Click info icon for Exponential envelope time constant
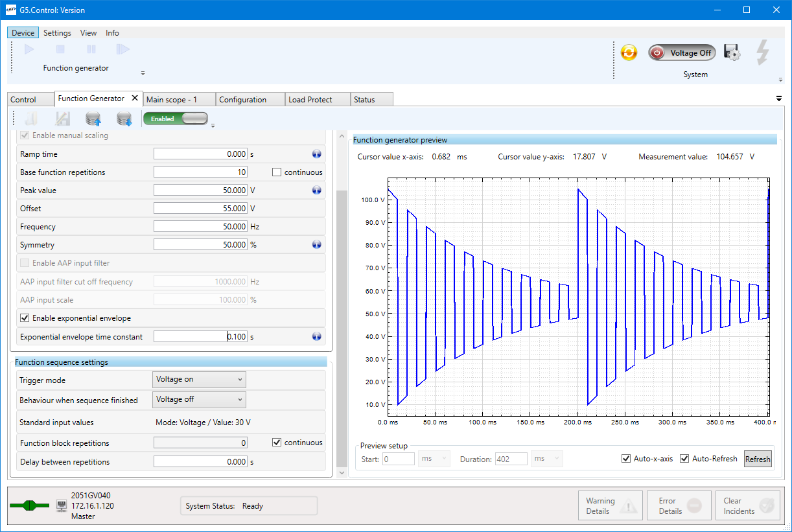Viewport: 792px width, 532px height. [x=316, y=336]
